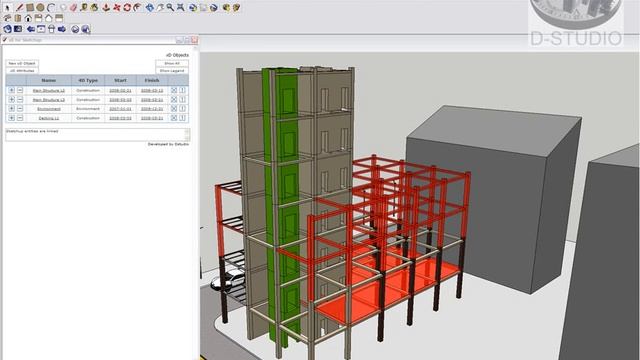The image size is (640, 360).
Task: Switch to the Left view icon
Action: click(59, 18)
